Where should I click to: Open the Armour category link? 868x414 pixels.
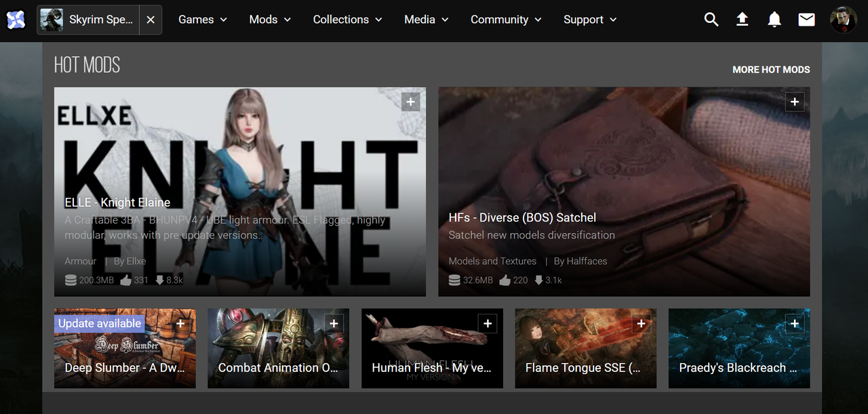click(81, 261)
